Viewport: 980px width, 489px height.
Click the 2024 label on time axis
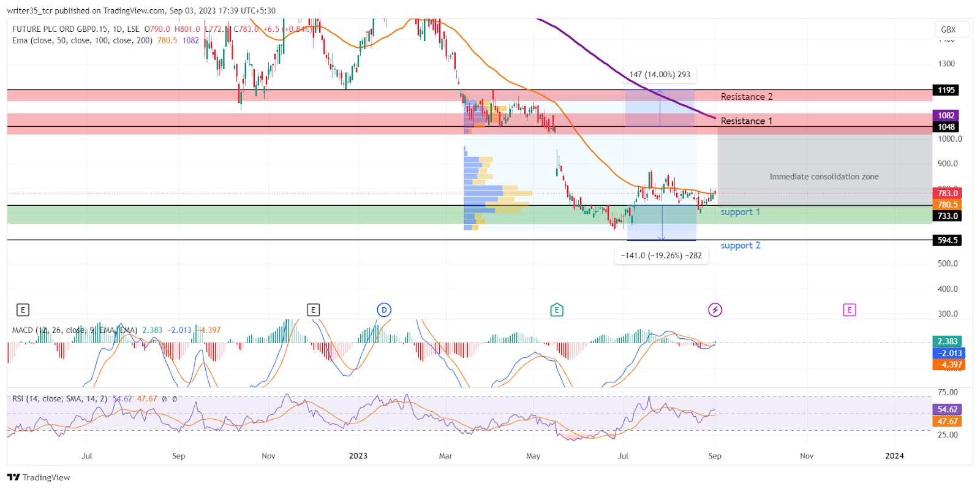(894, 456)
